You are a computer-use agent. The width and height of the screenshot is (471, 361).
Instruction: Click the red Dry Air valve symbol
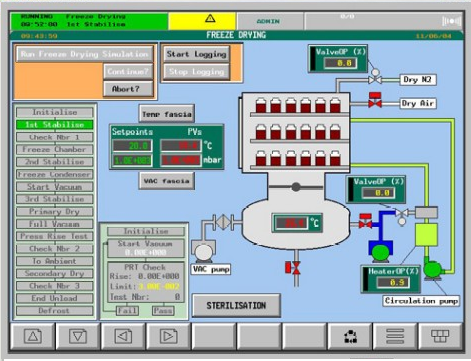tap(375, 100)
